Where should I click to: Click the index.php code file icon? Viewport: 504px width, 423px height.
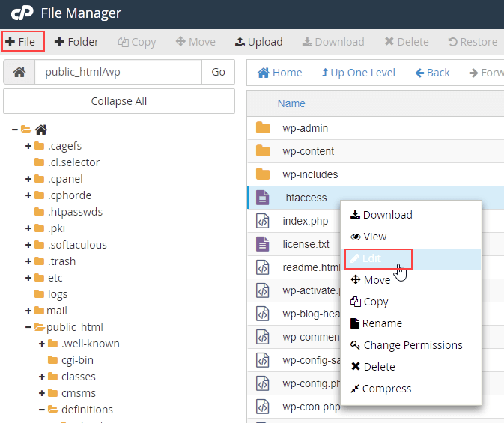click(263, 221)
